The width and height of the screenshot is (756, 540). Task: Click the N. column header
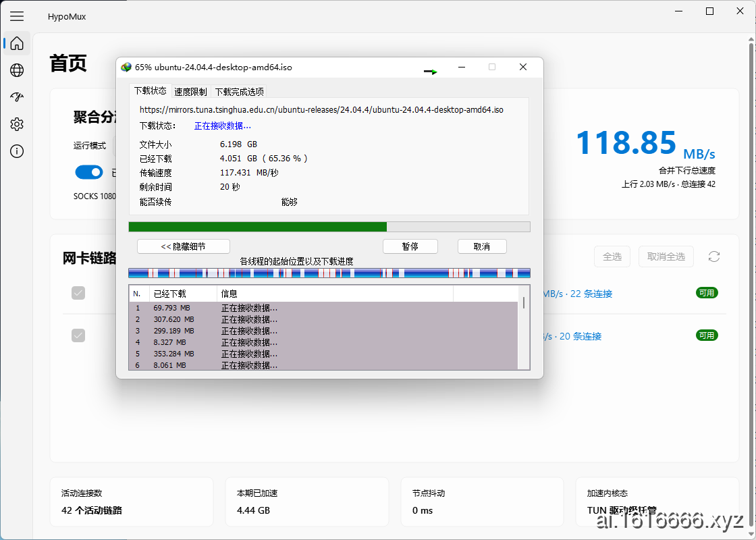click(138, 294)
